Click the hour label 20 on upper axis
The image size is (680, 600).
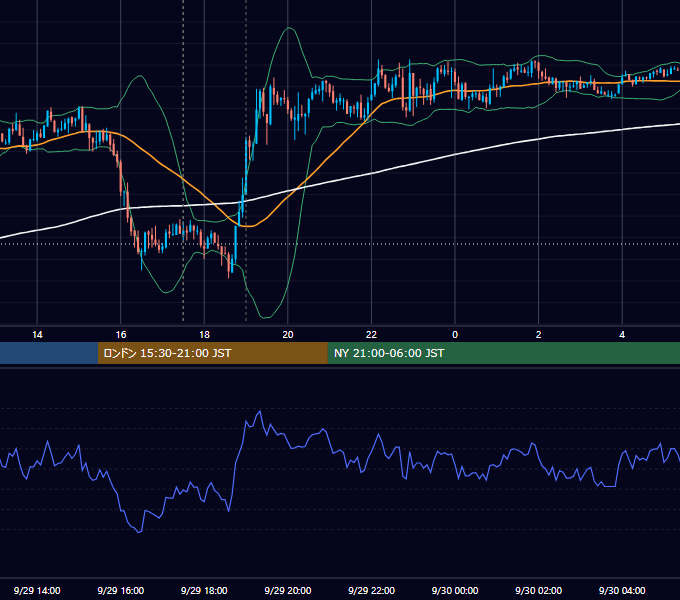coord(288,335)
